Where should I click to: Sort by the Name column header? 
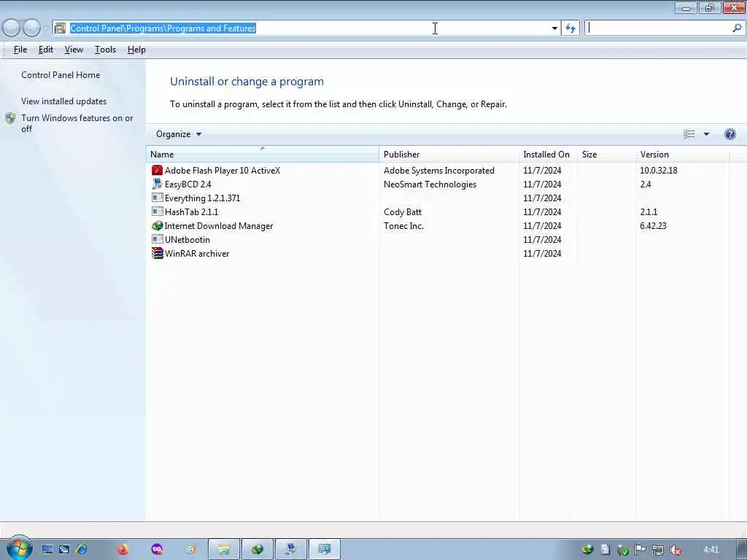click(263, 155)
